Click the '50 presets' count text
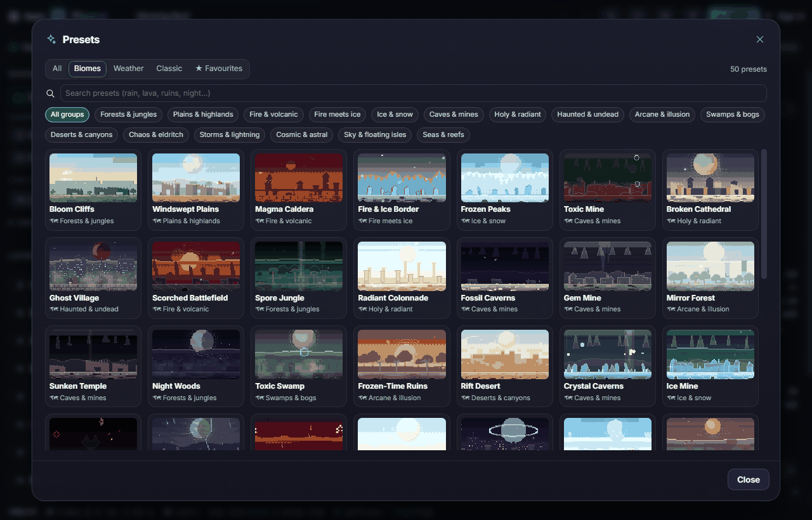This screenshot has height=520, width=812. coord(749,69)
